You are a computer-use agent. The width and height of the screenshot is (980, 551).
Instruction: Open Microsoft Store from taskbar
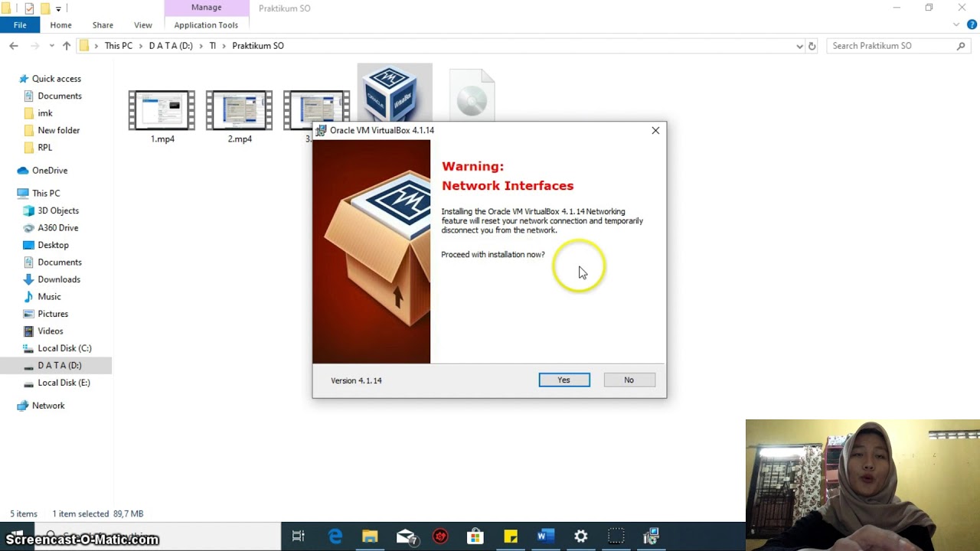[x=475, y=536]
